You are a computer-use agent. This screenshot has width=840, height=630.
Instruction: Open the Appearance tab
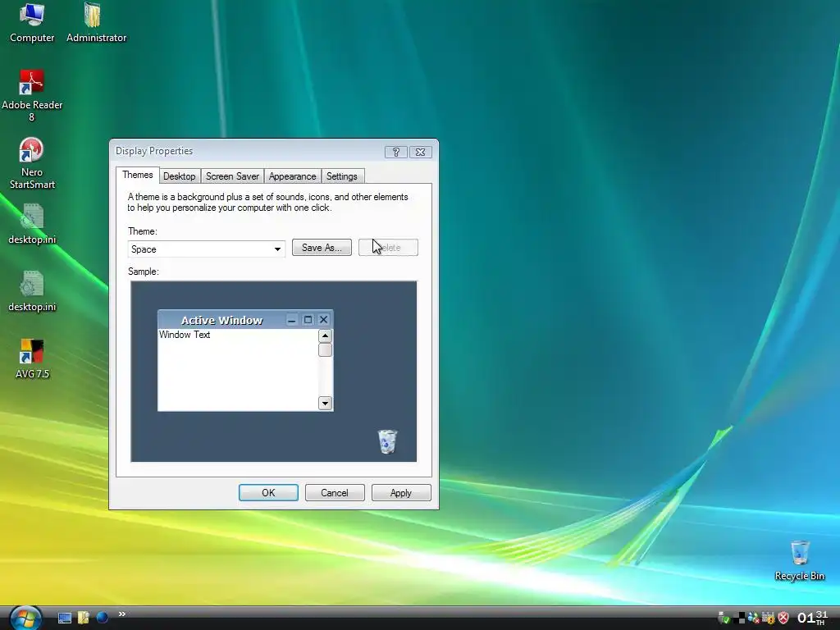(x=293, y=176)
